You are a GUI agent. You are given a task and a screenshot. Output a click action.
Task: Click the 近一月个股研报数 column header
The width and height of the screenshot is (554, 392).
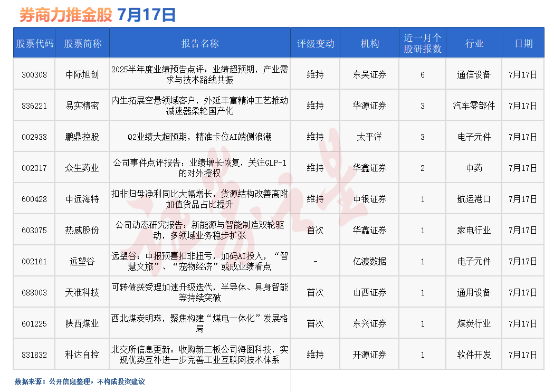point(423,43)
